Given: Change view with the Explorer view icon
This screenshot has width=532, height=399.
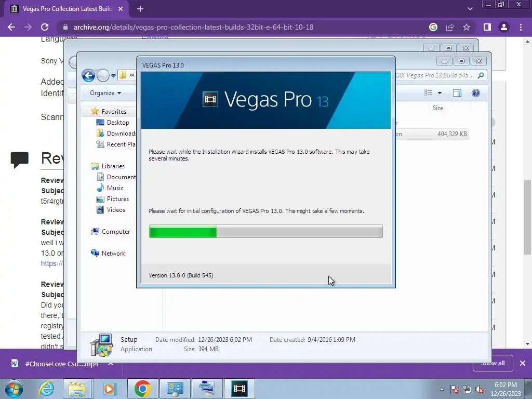Looking at the screenshot, I should (x=429, y=93).
